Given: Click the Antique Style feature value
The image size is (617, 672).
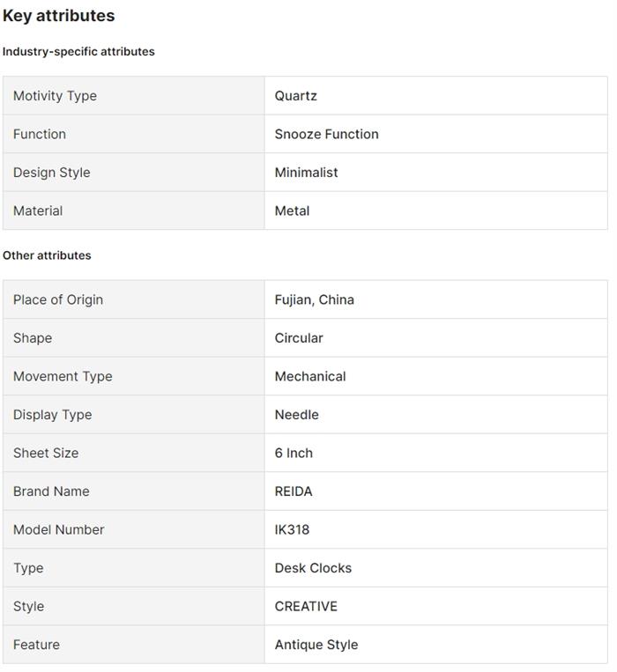Looking at the screenshot, I should click(316, 645).
